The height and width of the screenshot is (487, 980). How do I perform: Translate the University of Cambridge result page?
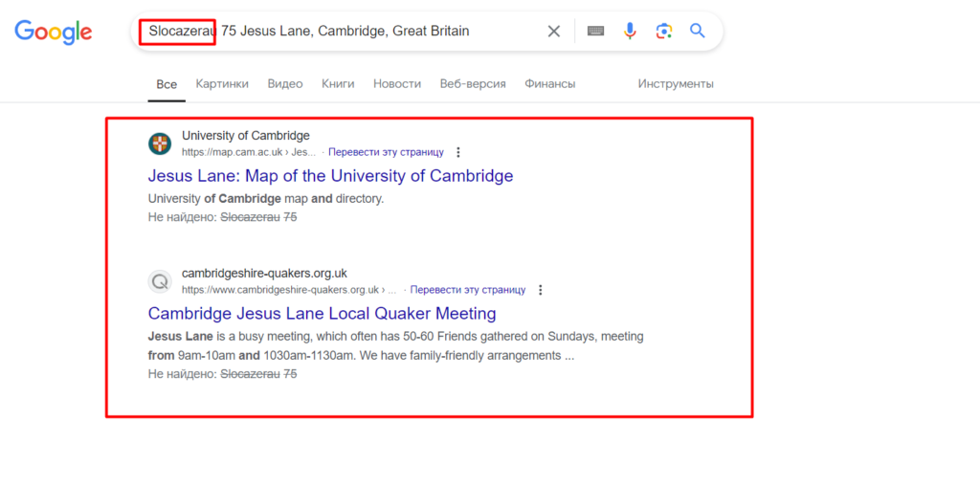(x=387, y=152)
